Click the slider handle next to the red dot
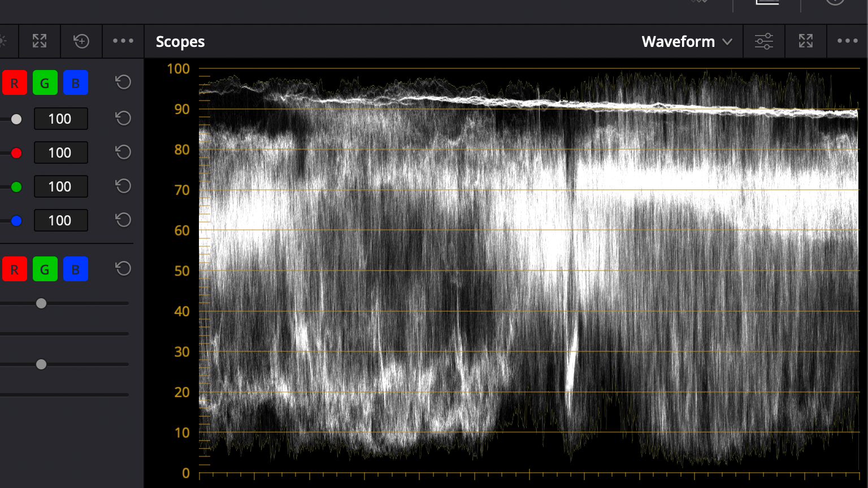Viewport: 868px width, 488px height. pyautogui.click(x=16, y=152)
